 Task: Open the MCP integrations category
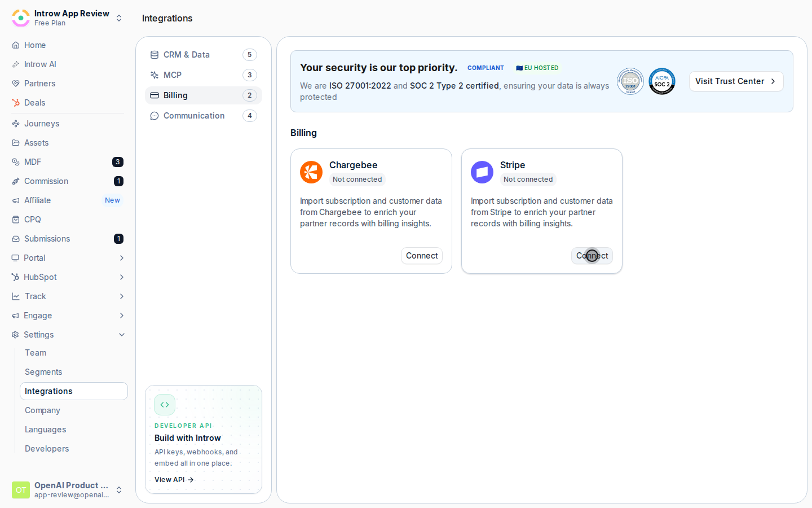(204, 75)
